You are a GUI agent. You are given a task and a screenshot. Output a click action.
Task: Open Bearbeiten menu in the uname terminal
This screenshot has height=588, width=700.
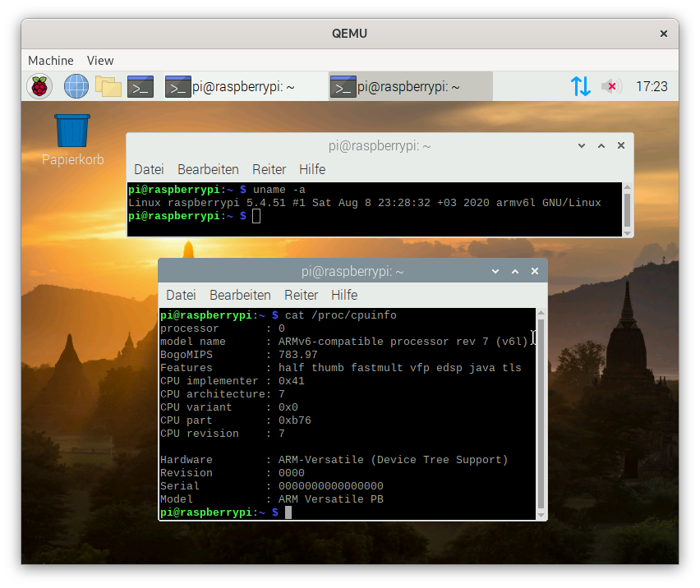tap(208, 169)
